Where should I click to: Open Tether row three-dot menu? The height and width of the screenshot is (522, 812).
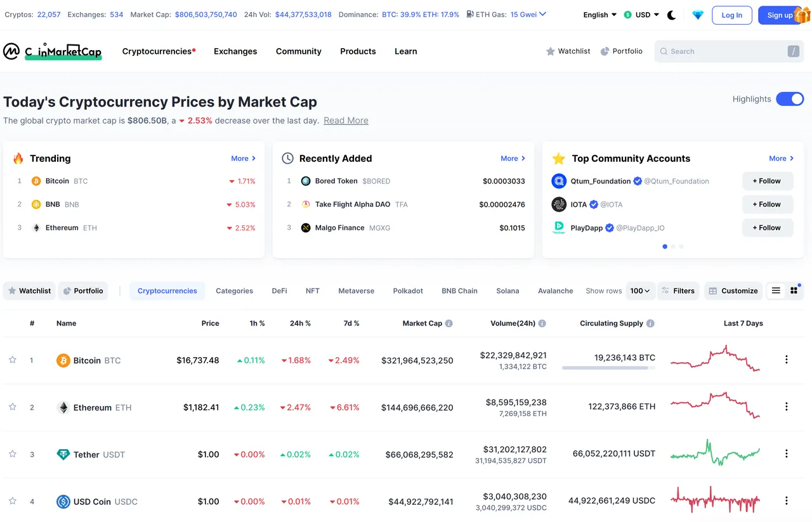click(x=787, y=453)
